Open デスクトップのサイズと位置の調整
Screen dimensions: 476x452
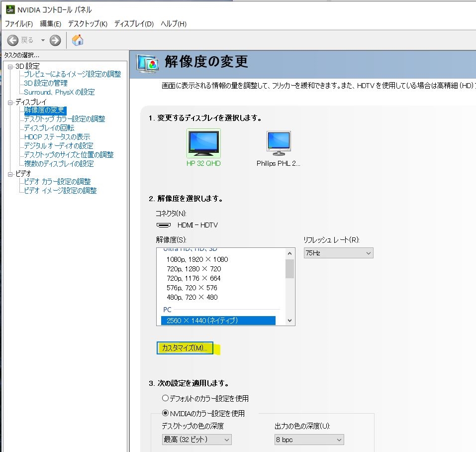69,155
